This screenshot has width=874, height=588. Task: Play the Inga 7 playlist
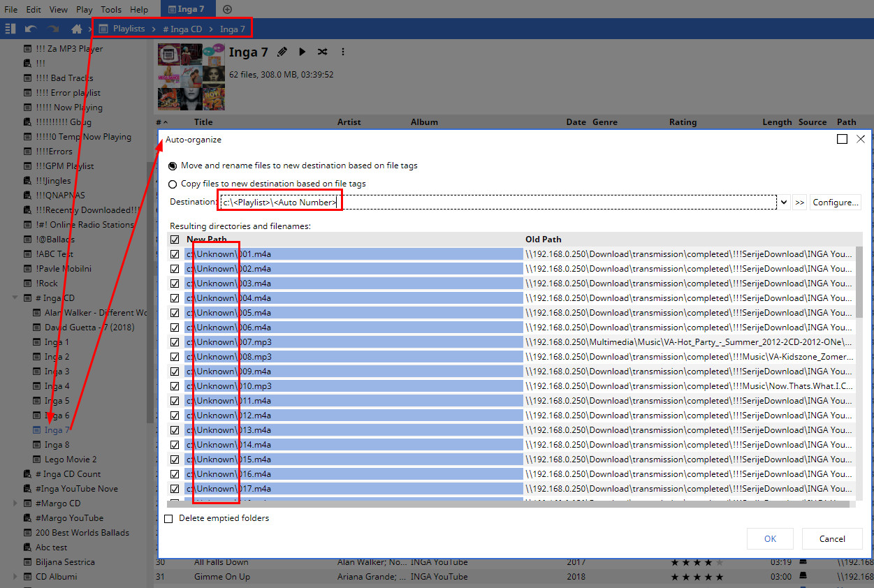point(302,52)
